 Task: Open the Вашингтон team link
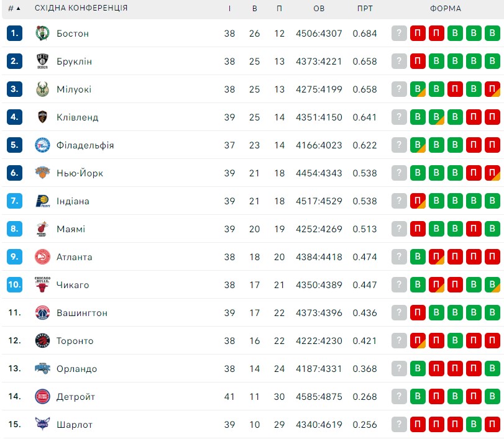[x=82, y=313]
